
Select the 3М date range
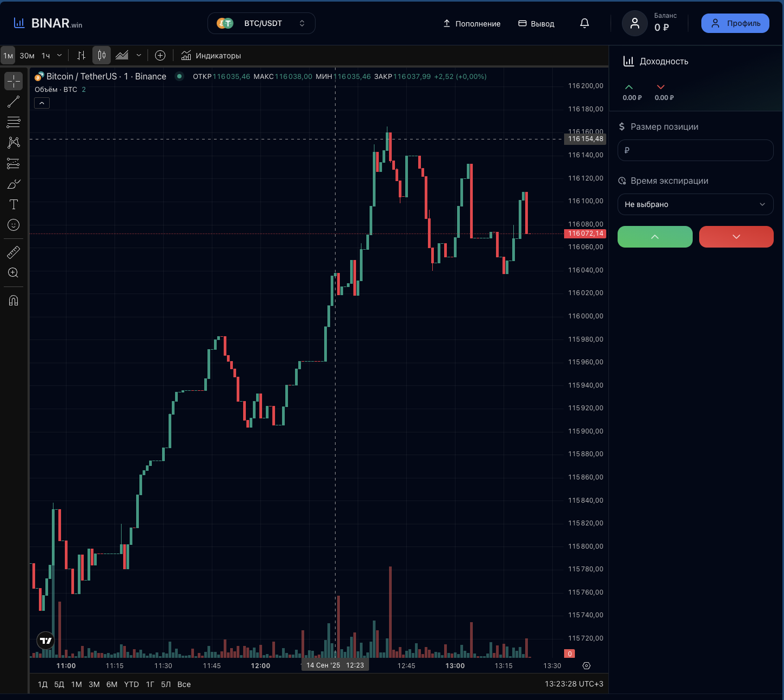94,684
